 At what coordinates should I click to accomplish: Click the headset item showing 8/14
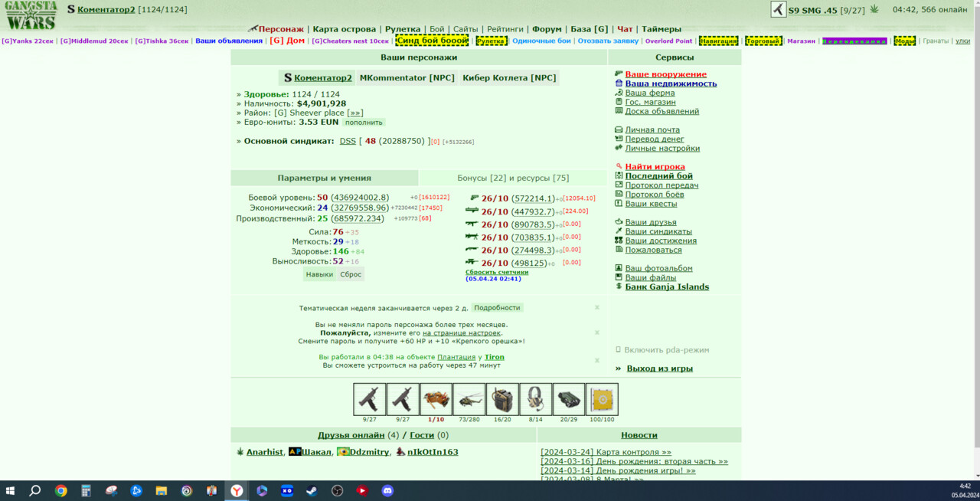tap(536, 399)
